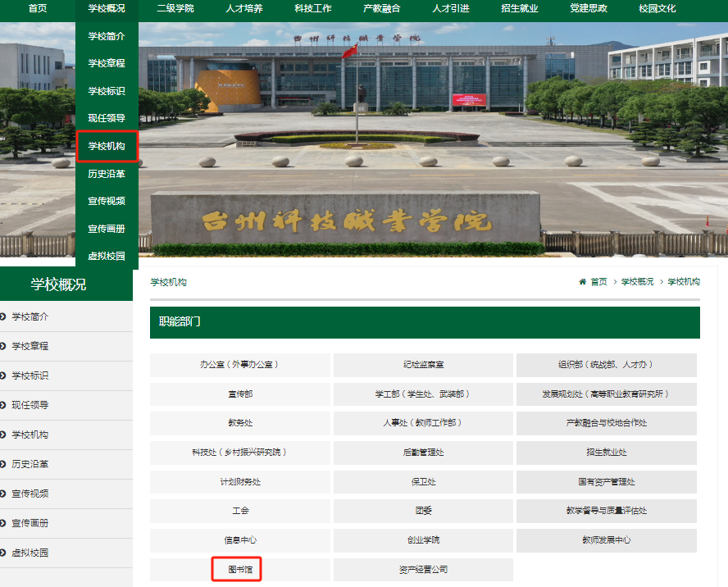This screenshot has height=587, width=728.
Task: Open the 国有资产管理处 department
Action: (607, 482)
